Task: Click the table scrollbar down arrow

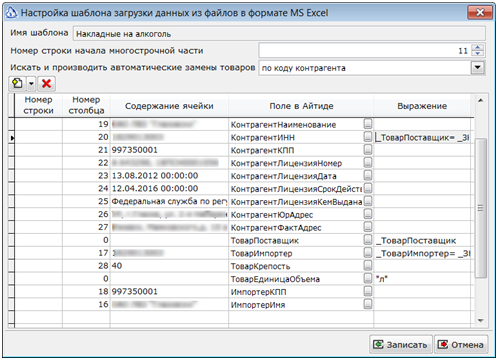Action: 480,320
